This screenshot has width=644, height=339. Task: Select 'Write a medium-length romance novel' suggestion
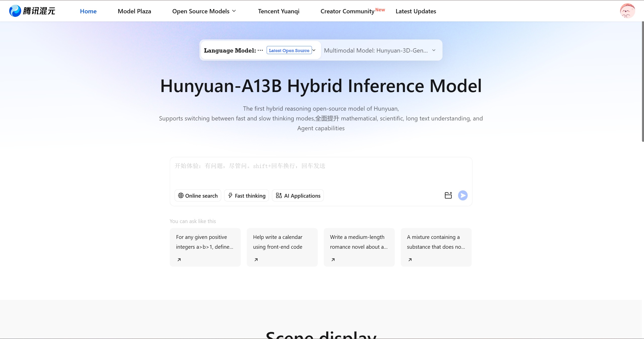coord(359,247)
